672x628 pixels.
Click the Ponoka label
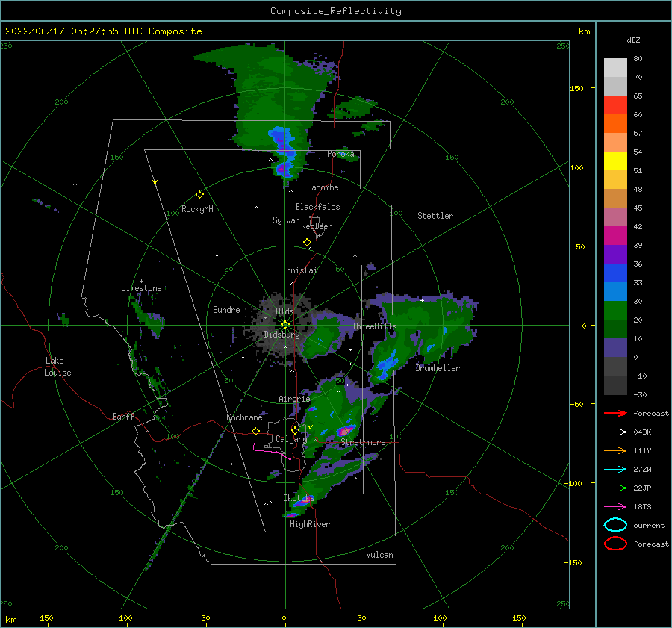tap(340, 154)
